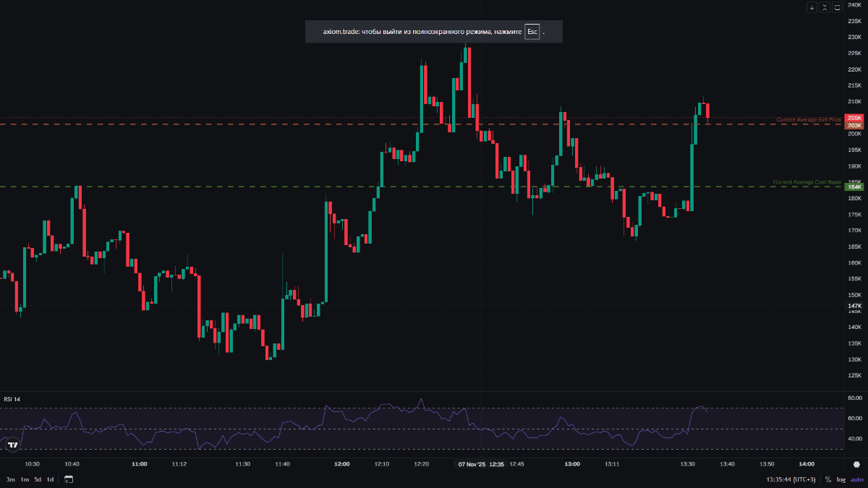Click the collapse pane icon at top right

point(825,7)
